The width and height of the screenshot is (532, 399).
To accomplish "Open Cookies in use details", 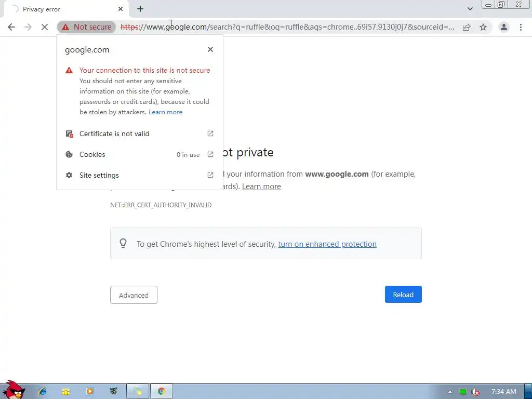I will 140,154.
